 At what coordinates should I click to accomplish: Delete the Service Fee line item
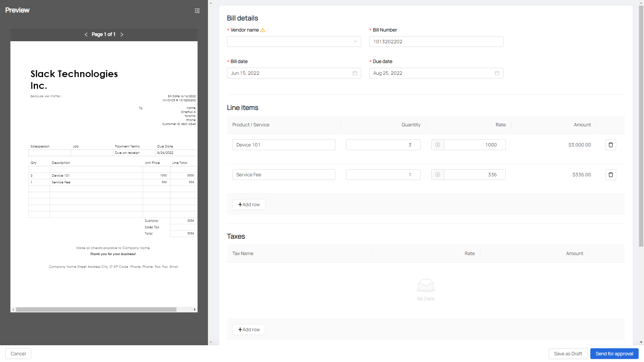pyautogui.click(x=610, y=175)
